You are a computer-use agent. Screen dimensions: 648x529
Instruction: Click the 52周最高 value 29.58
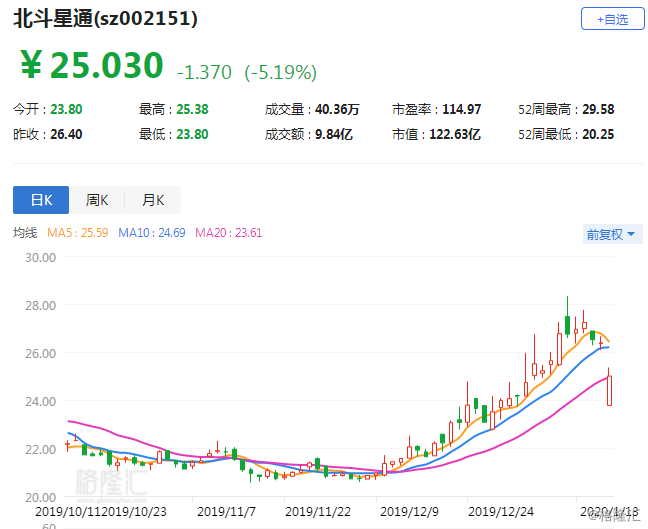pos(598,109)
